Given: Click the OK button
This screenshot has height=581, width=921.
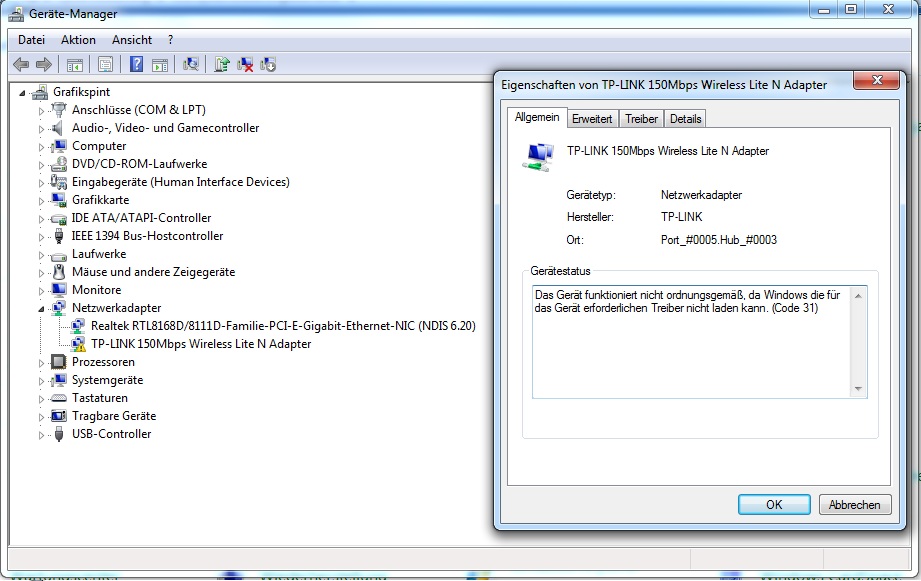Looking at the screenshot, I should [x=774, y=505].
